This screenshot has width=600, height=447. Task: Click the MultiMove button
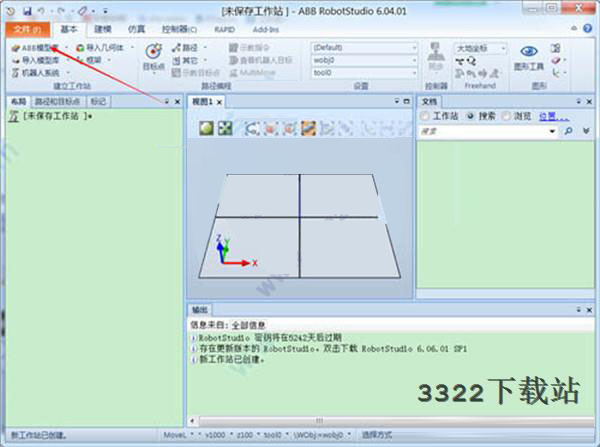point(252,72)
